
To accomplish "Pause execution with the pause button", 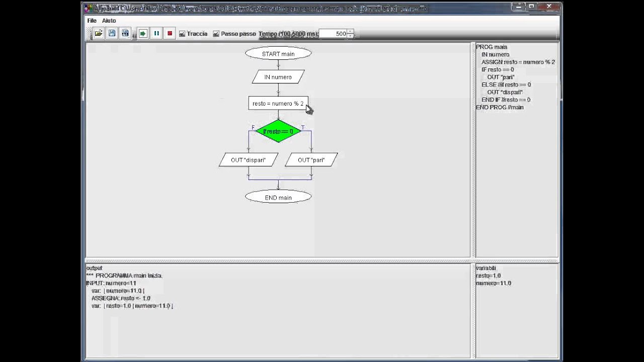I will pos(156,34).
